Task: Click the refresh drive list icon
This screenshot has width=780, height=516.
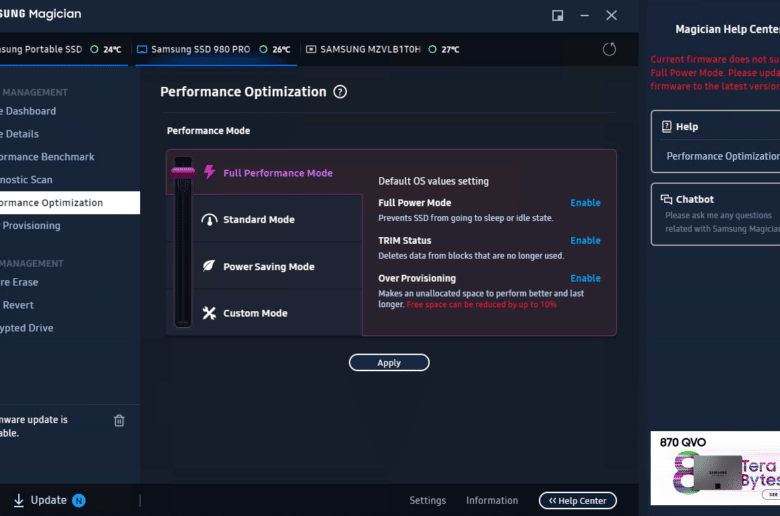Action: coord(609,49)
